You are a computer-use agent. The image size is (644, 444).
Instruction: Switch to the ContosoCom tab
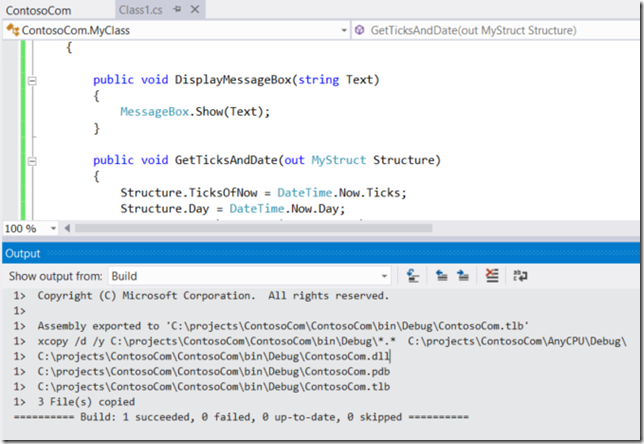[x=38, y=10]
